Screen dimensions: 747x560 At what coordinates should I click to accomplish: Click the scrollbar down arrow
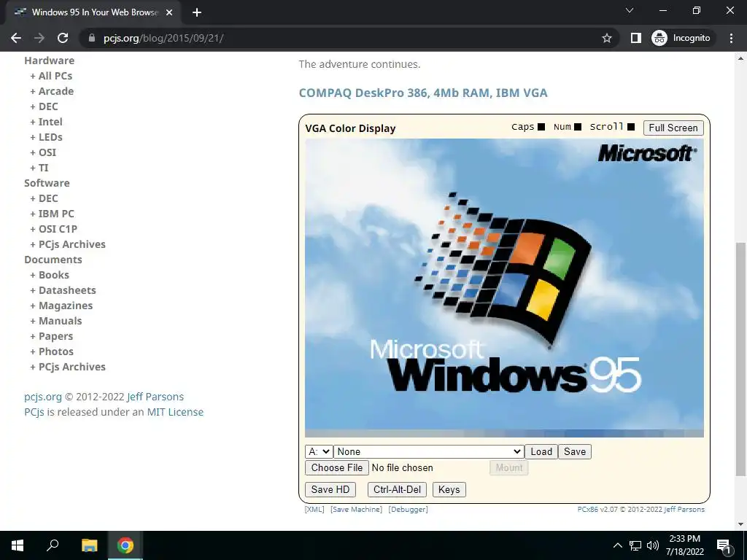pos(740,525)
